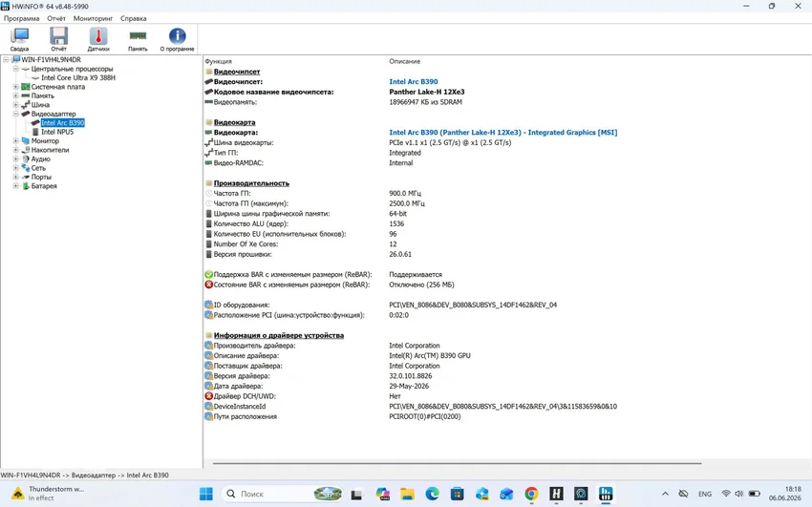Open the Отчёт menu in the menu bar
This screenshot has width=812, height=507.
click(56, 18)
